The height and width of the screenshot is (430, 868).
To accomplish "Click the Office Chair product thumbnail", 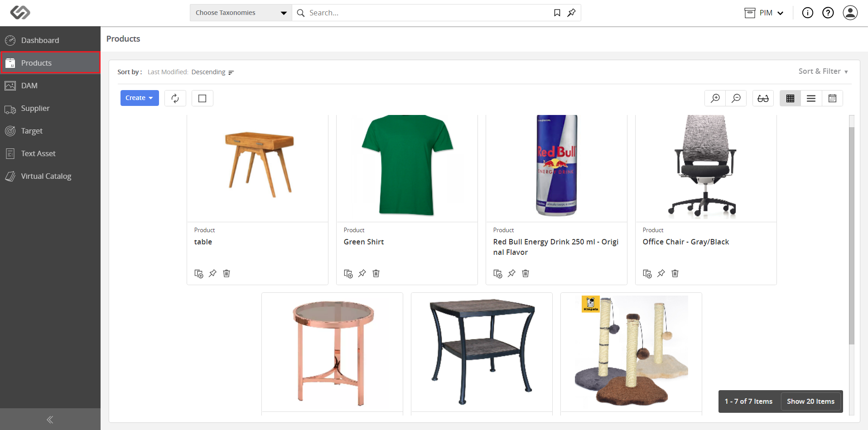I will tap(706, 167).
